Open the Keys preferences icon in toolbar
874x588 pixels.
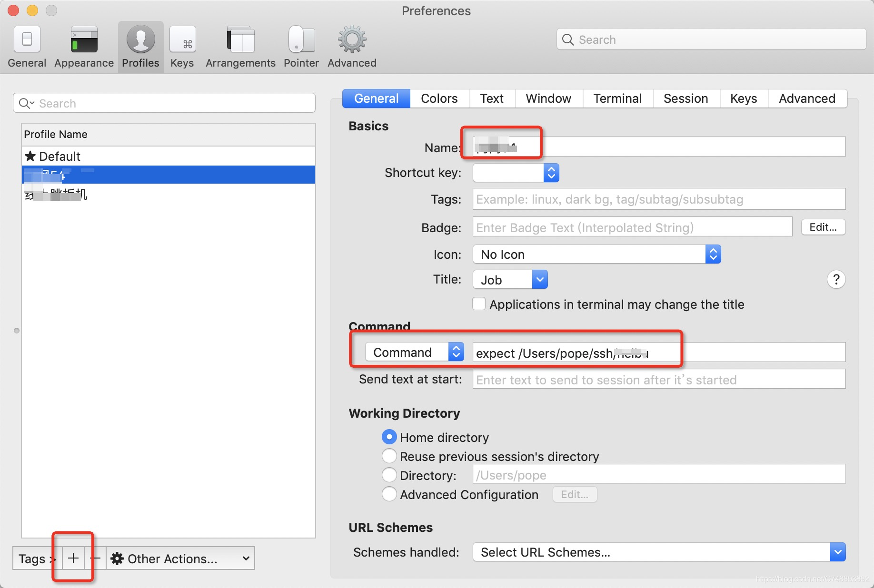(x=182, y=47)
